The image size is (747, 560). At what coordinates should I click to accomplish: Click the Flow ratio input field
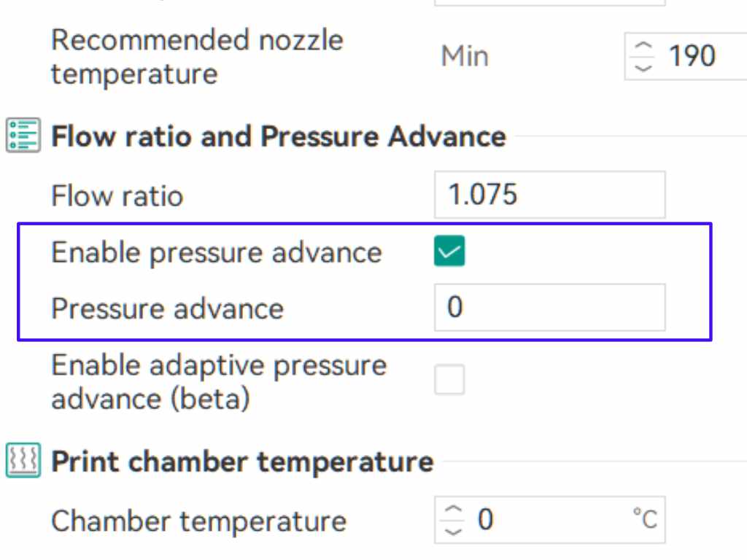[x=549, y=195]
